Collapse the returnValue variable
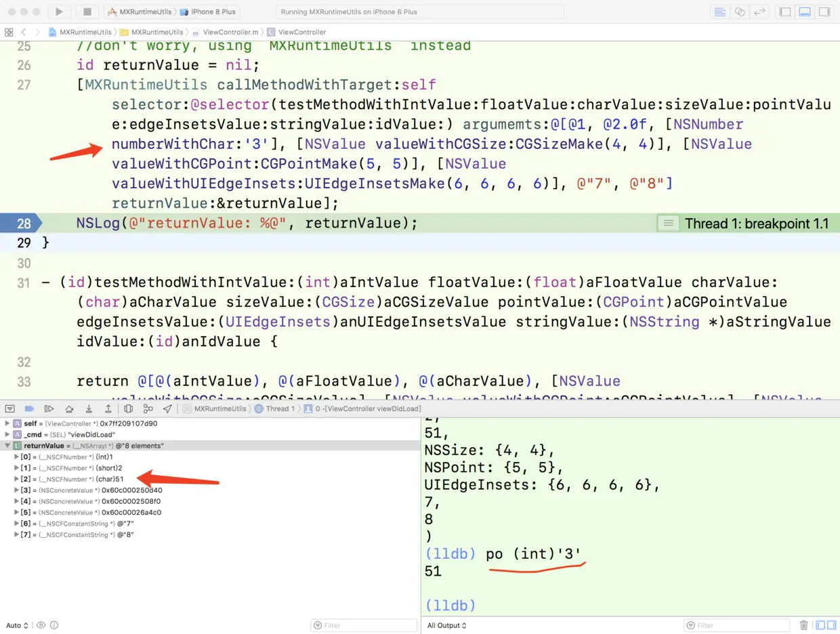Viewport: 840px width, 634px height. (7, 446)
